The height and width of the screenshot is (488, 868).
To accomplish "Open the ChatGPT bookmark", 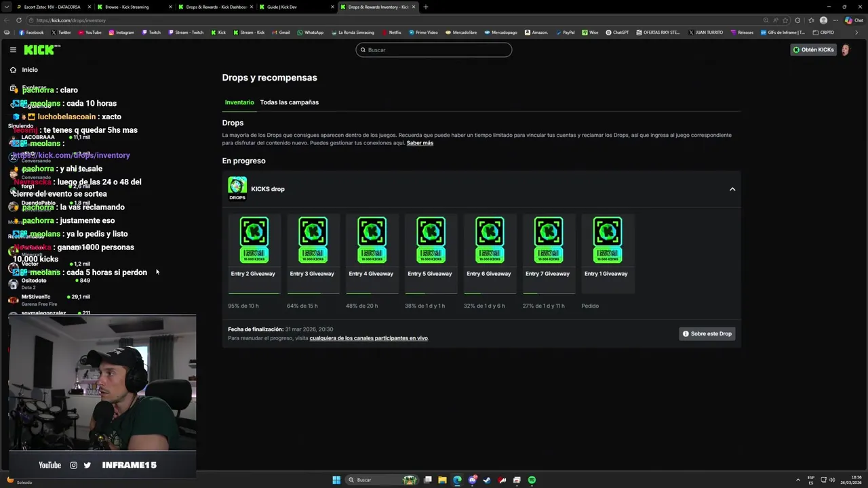I will pos(618,32).
